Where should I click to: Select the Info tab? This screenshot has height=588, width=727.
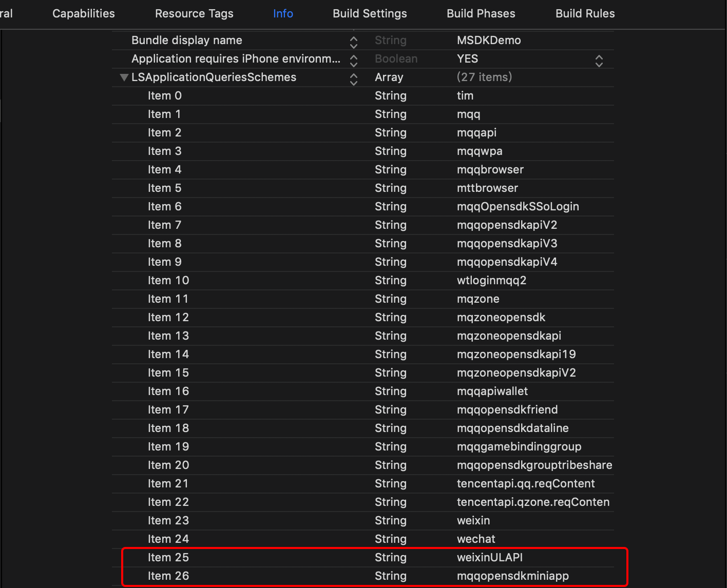tap(283, 14)
